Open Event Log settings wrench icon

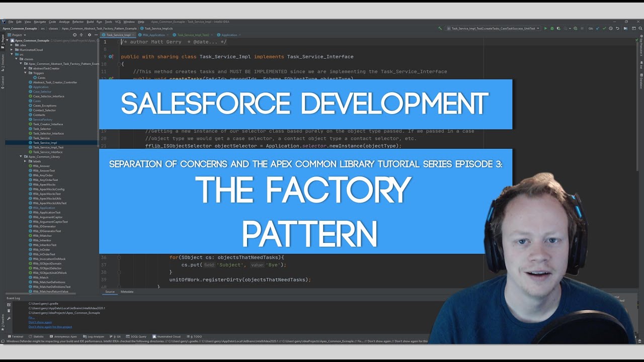[9, 318]
